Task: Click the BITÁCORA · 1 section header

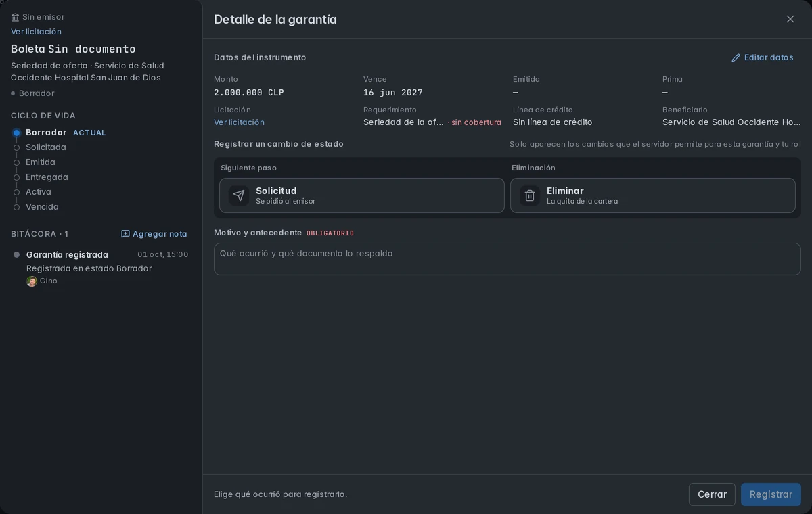Action: pos(39,234)
